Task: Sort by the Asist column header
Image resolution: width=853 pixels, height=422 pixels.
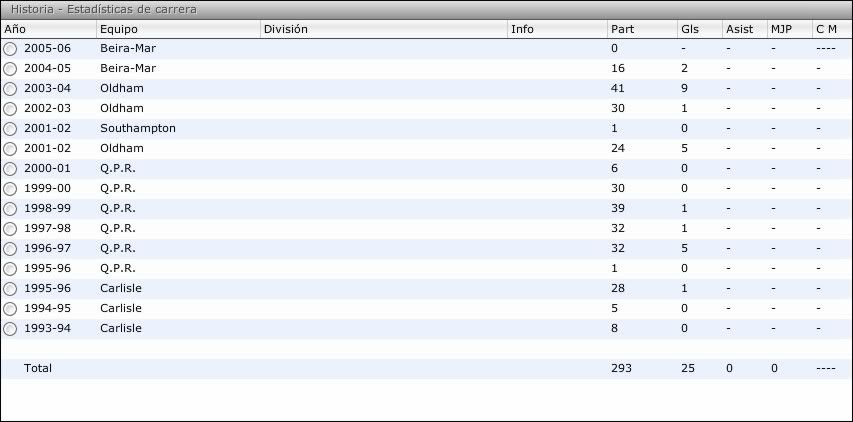Action: 745,29
